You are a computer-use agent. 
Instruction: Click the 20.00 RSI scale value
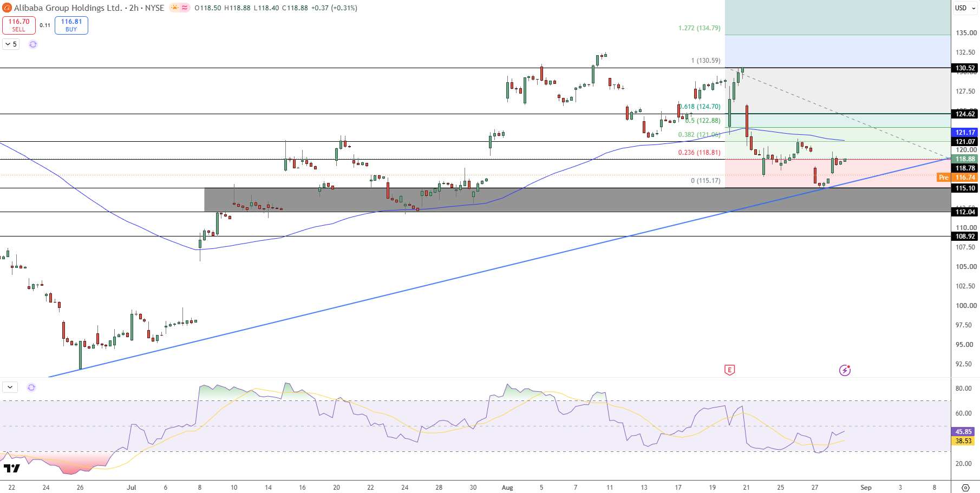pyautogui.click(x=963, y=464)
